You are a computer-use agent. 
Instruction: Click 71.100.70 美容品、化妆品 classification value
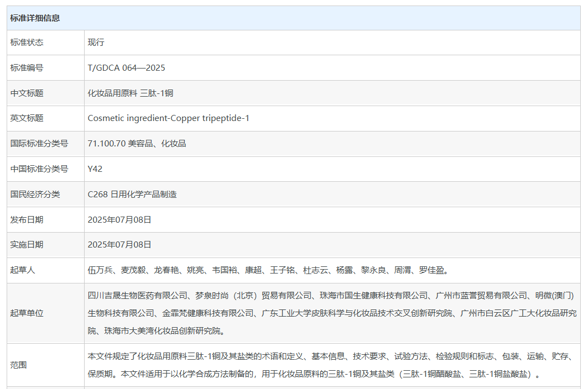(137, 144)
